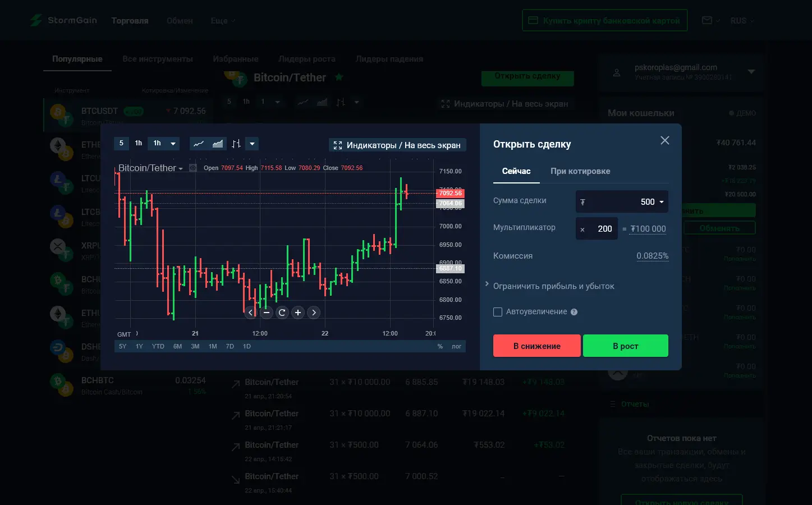The width and height of the screenshot is (812, 505).
Task: Select the area chart type icon in dialog
Action: click(218, 144)
